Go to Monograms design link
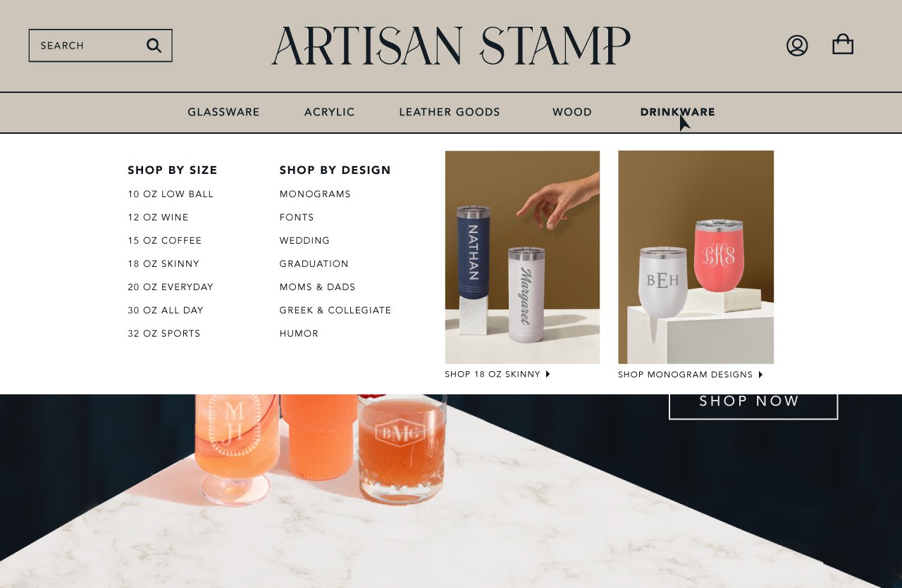 [x=315, y=194]
